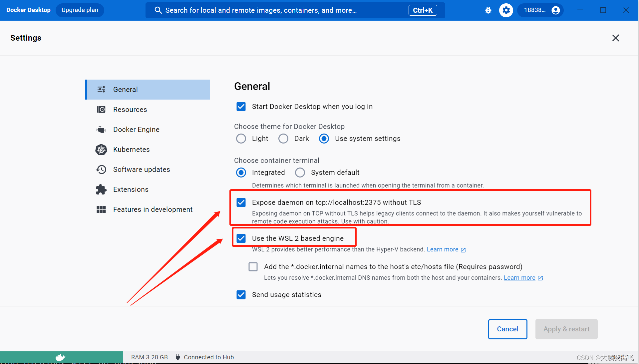Click the Upgrade plan button

tap(80, 10)
